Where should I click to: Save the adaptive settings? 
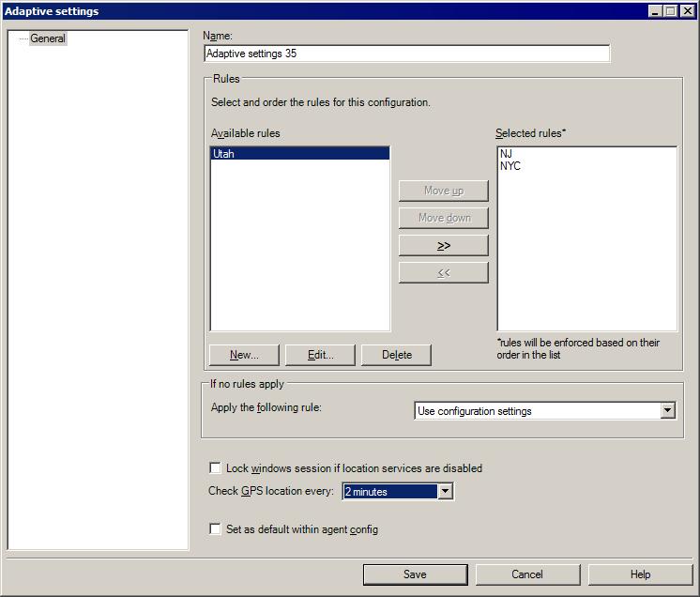coord(415,574)
